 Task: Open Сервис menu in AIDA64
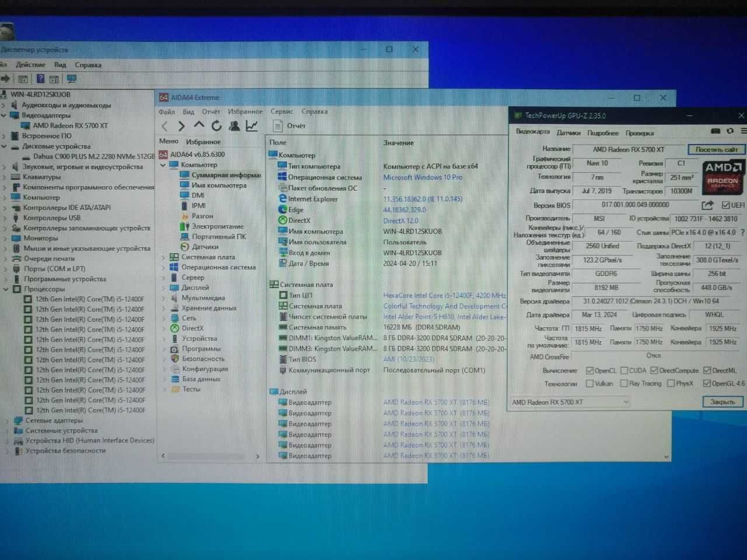tap(282, 111)
